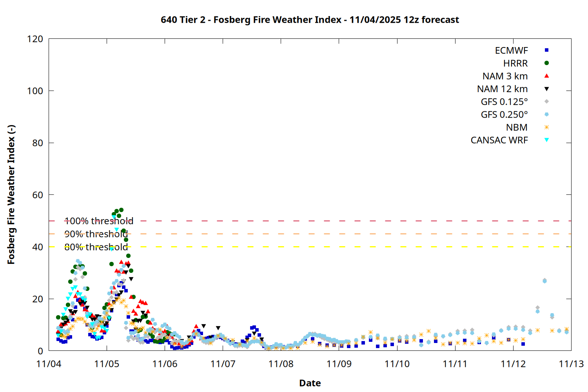
Task: Click the "Fosberg Fire Weather Index (-)" y-axis title
Action: (11, 194)
